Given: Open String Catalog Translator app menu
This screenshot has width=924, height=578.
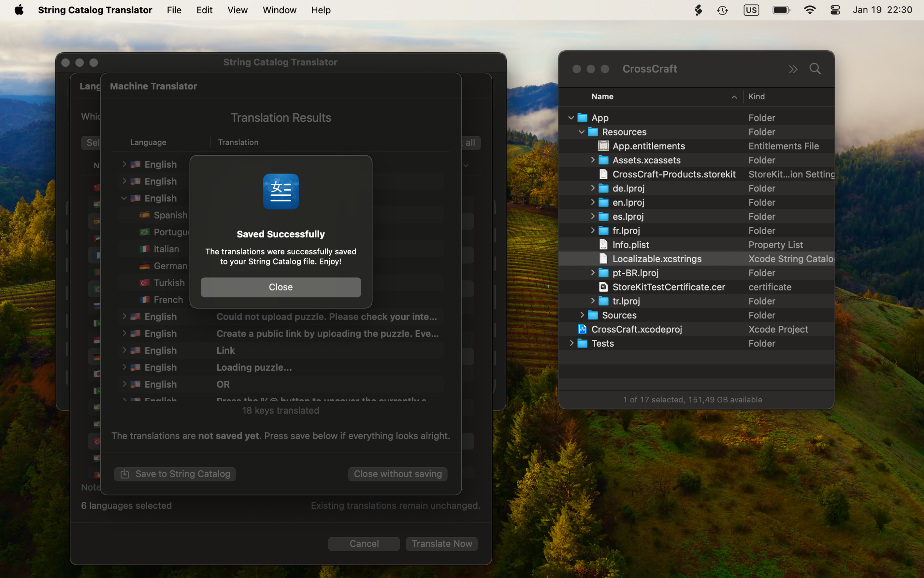Looking at the screenshot, I should pyautogui.click(x=95, y=10).
